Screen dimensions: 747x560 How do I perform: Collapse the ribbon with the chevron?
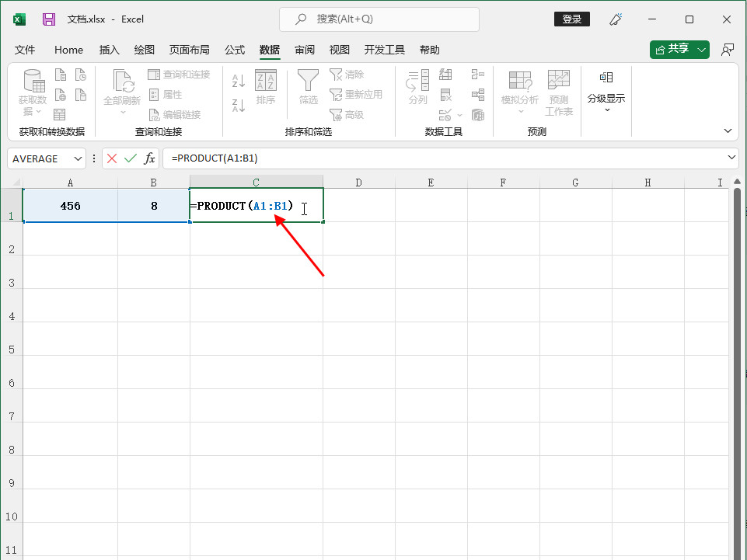coord(728,131)
